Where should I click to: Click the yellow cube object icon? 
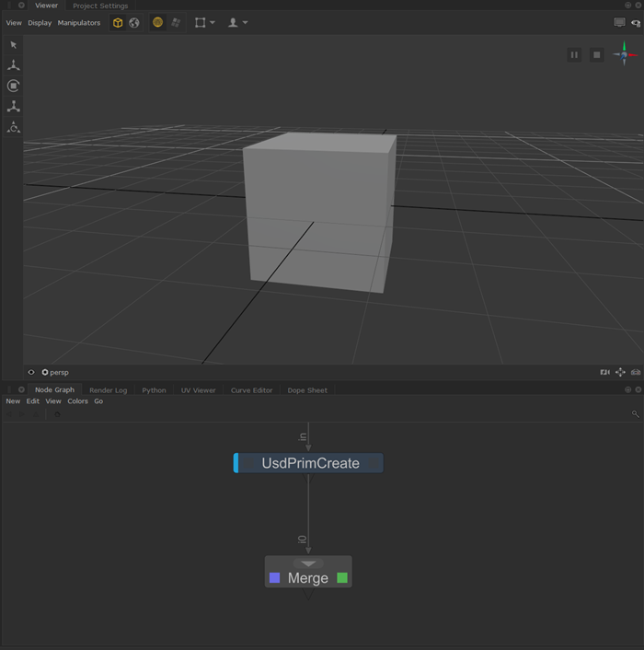click(x=118, y=23)
